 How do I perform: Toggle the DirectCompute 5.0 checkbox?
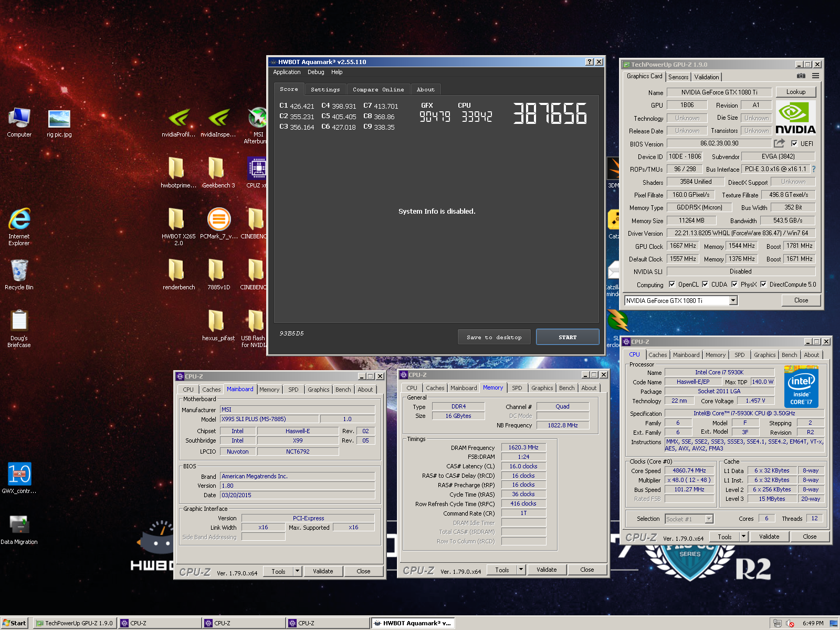pyautogui.click(x=763, y=285)
